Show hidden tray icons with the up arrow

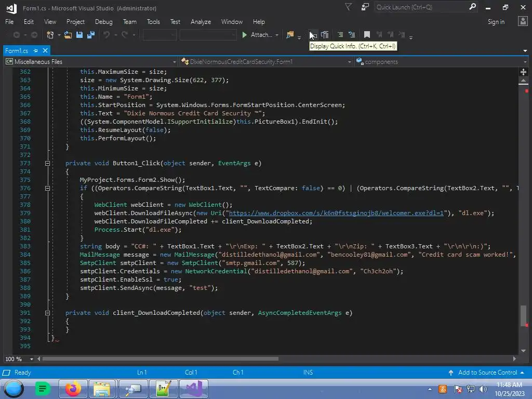click(x=430, y=389)
